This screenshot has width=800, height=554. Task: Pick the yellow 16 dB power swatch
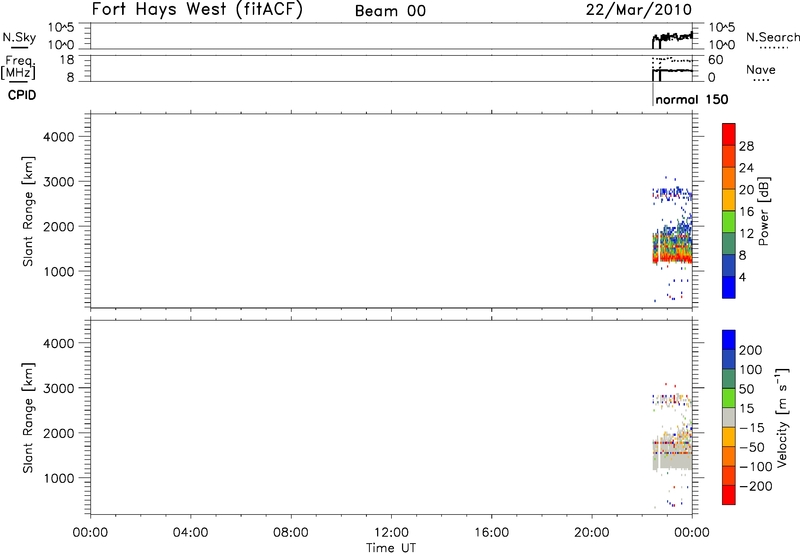point(729,199)
